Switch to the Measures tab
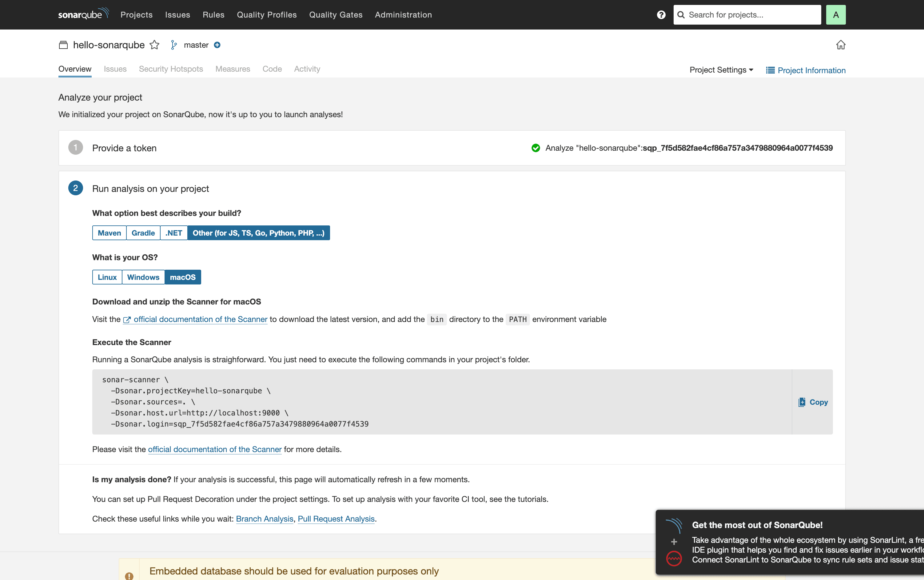This screenshot has width=924, height=580. pyautogui.click(x=233, y=69)
